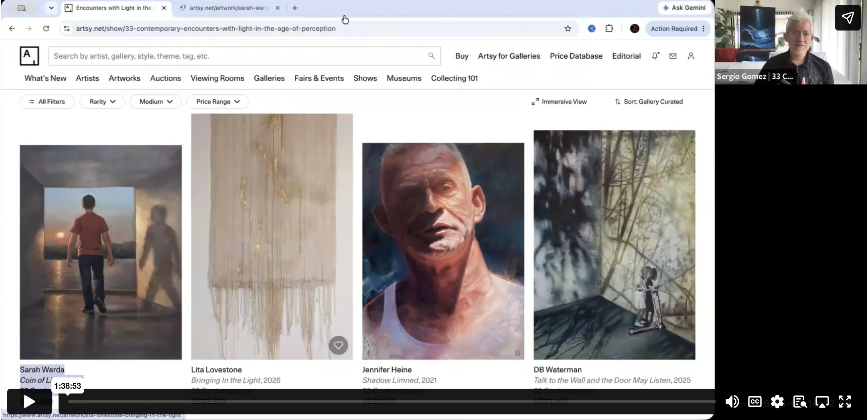Open the Artworks menu item
868x420 pixels.
point(124,78)
